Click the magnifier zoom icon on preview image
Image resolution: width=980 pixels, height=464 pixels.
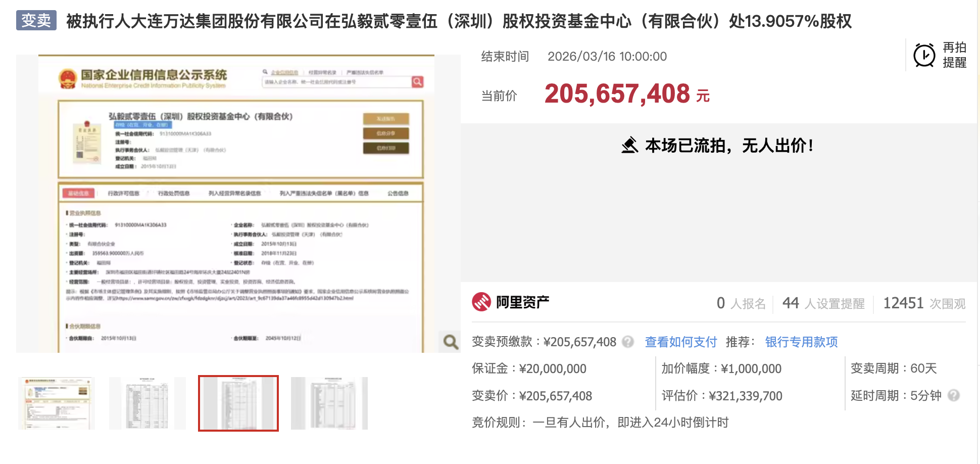tap(451, 342)
